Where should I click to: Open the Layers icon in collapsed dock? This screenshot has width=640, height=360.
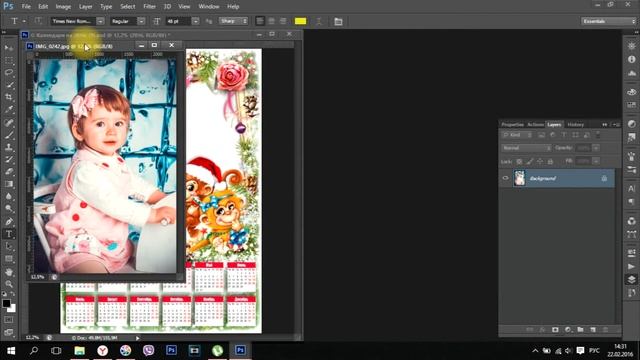click(x=631, y=280)
